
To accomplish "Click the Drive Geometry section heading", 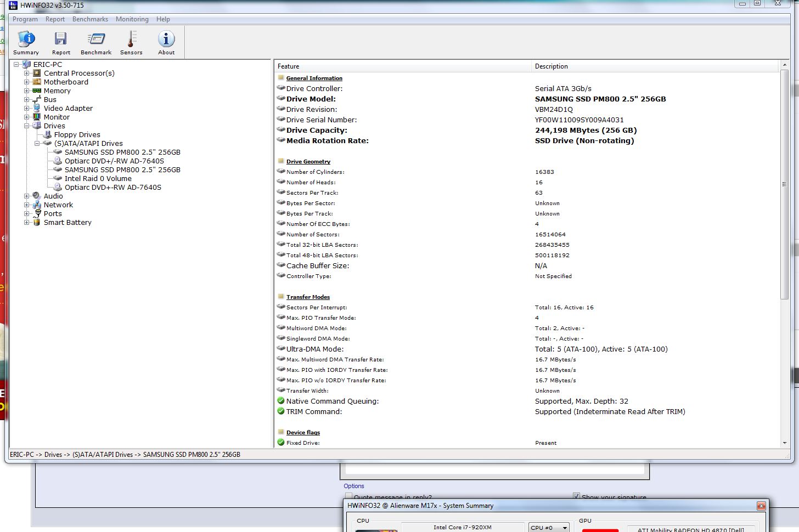I will click(308, 161).
